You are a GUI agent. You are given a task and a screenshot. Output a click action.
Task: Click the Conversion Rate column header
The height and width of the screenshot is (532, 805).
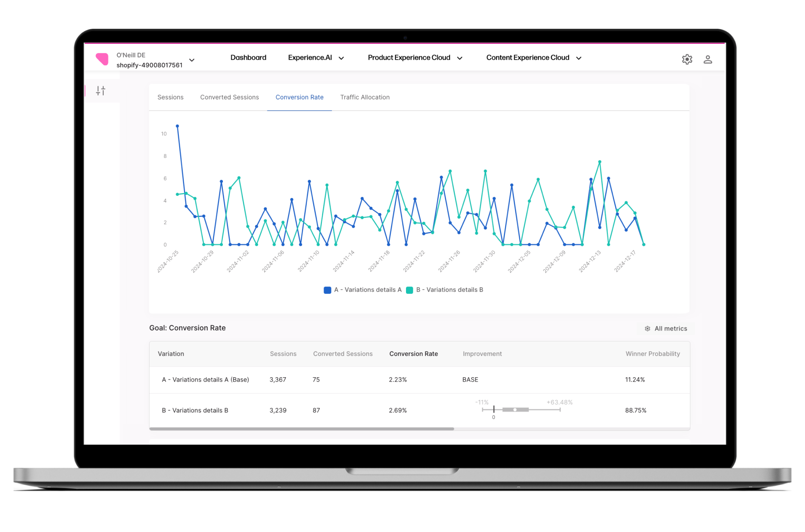point(413,354)
